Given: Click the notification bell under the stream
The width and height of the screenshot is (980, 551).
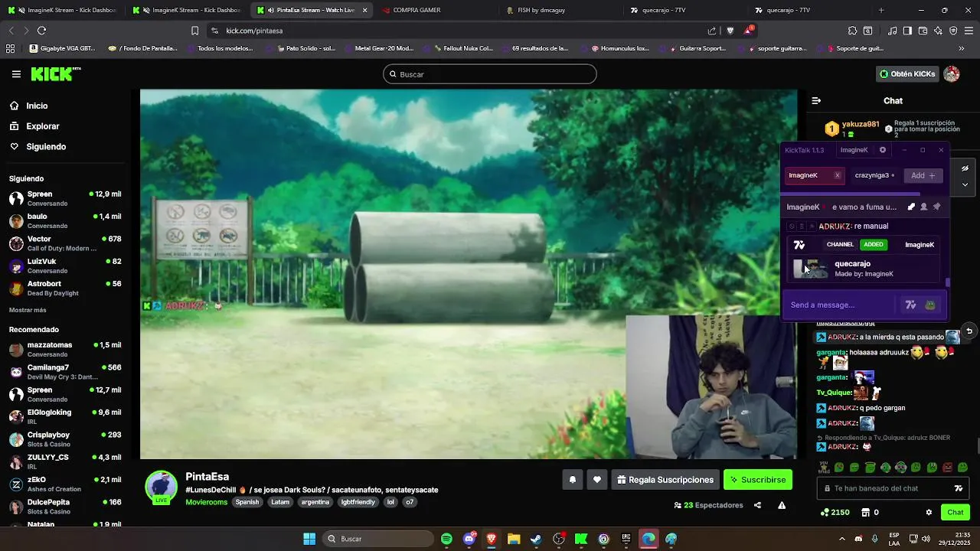Looking at the screenshot, I should tap(572, 480).
